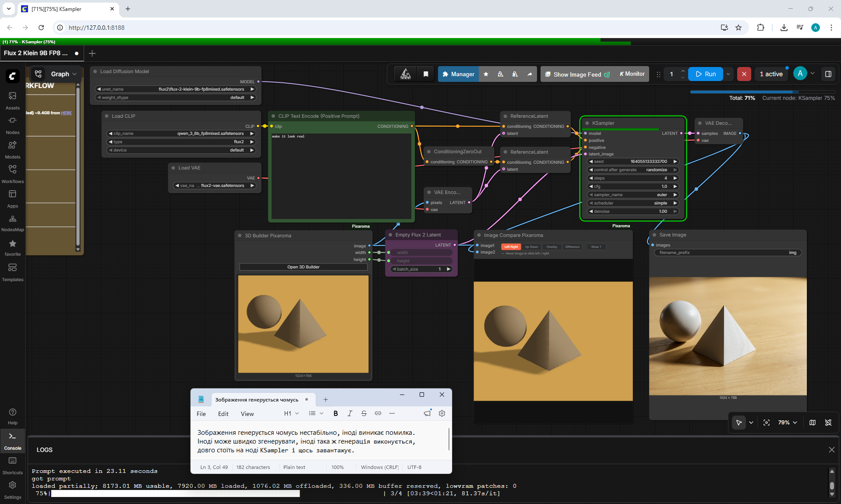
Task: Follow the HERE download link
Action: [66, 113]
